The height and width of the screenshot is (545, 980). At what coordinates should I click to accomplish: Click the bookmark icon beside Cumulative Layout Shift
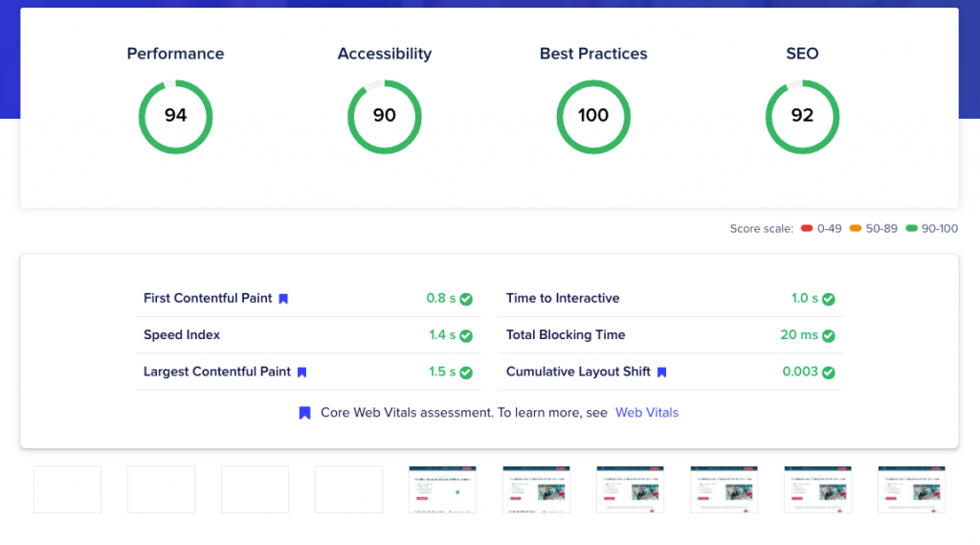pyautogui.click(x=661, y=373)
